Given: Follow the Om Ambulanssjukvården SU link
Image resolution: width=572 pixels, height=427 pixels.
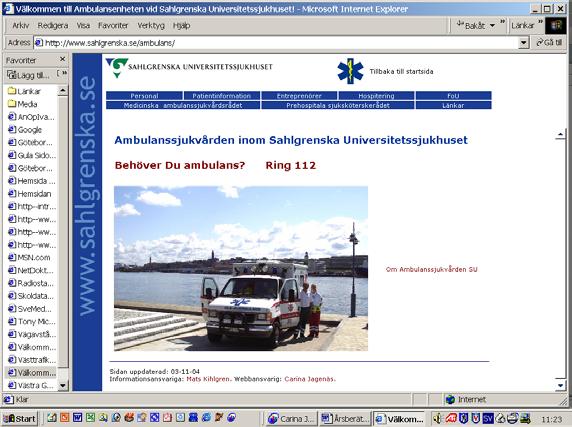Looking at the screenshot, I should [432, 269].
